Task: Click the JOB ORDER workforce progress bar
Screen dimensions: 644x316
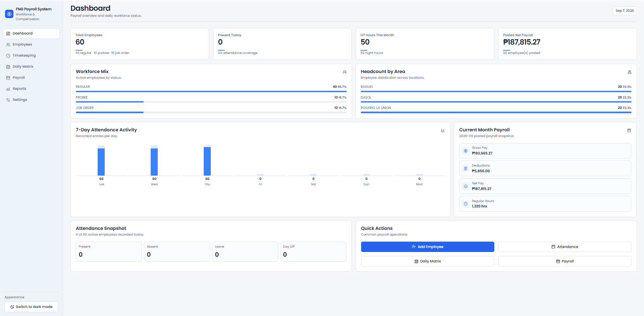Action: tap(211, 113)
